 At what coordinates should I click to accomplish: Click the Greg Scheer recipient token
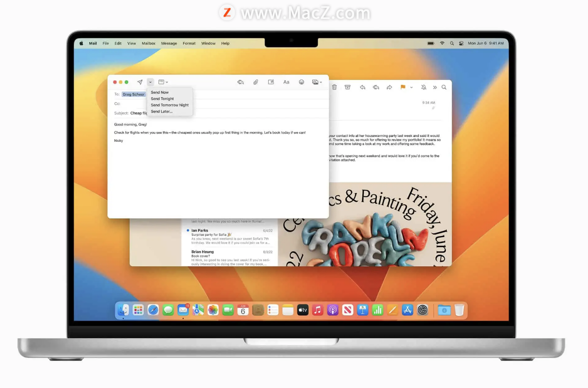(x=134, y=95)
